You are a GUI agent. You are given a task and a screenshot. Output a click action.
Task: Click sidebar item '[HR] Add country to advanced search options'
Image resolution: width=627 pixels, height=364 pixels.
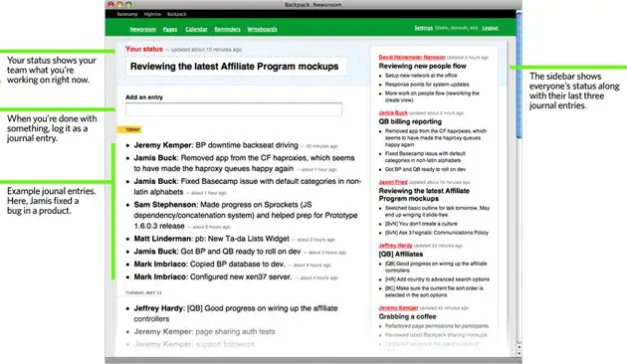click(437, 279)
